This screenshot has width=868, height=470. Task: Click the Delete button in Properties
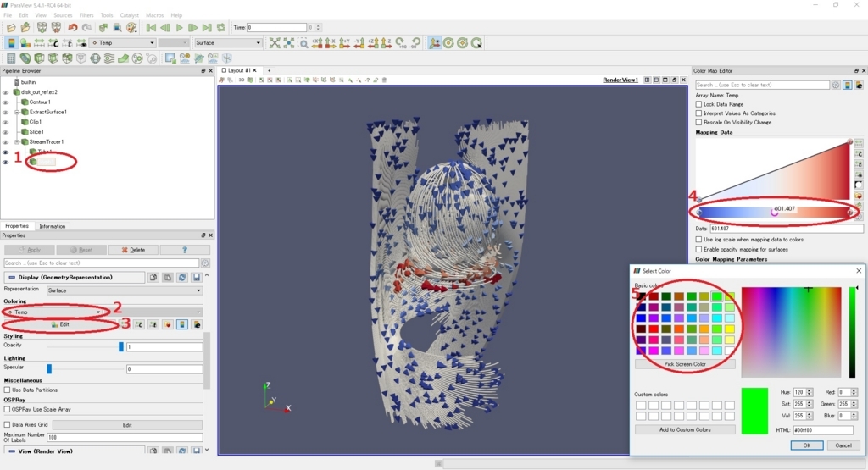pos(133,250)
